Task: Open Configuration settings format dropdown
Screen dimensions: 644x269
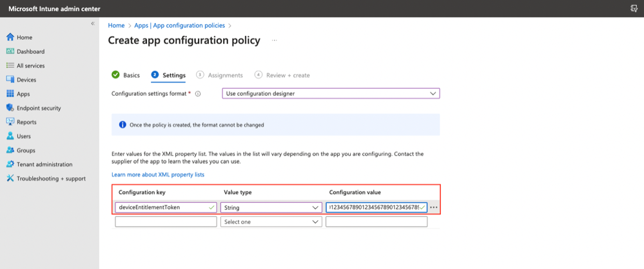Action: 331,93
